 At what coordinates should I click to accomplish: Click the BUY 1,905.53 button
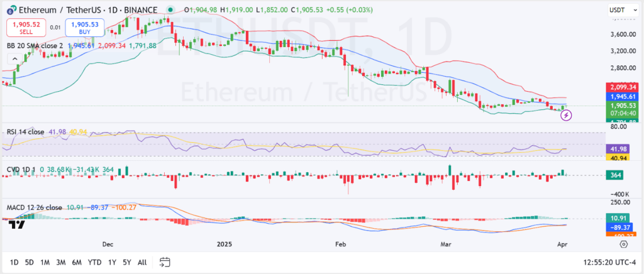[x=84, y=28]
